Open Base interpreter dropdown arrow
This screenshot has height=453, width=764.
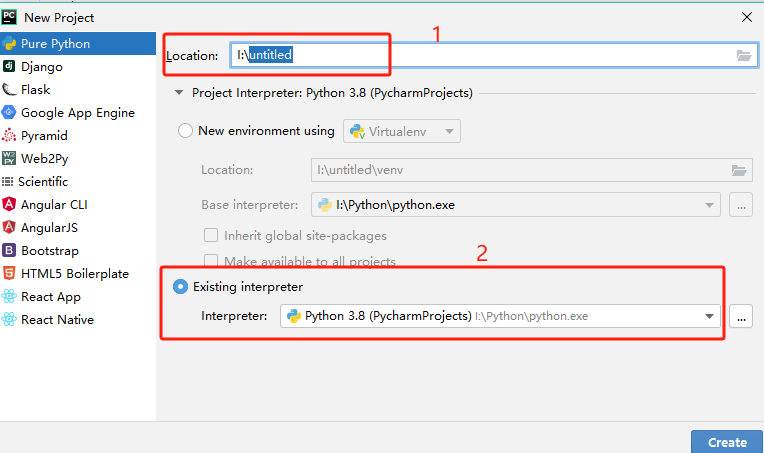pos(709,206)
